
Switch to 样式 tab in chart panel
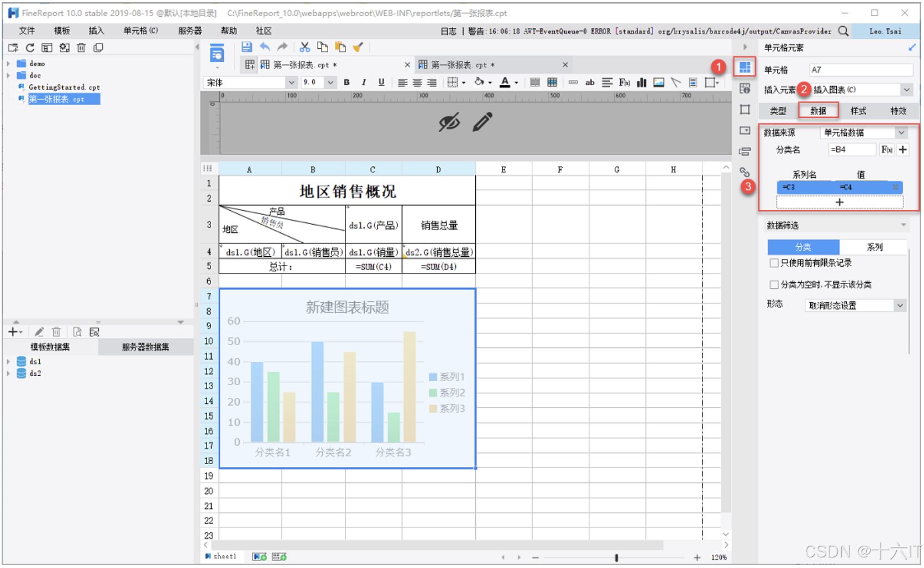coord(858,111)
